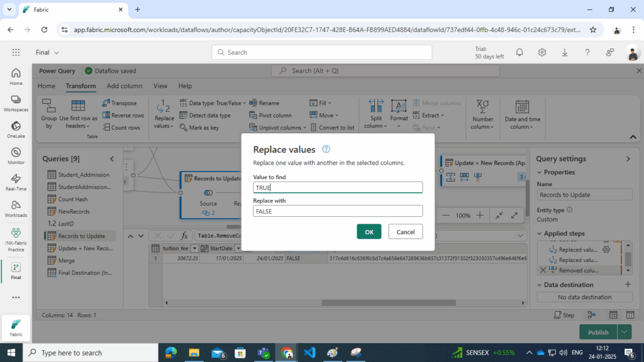The height and width of the screenshot is (362, 644).
Task: Toggle the Step script view
Action: [x=564, y=315]
